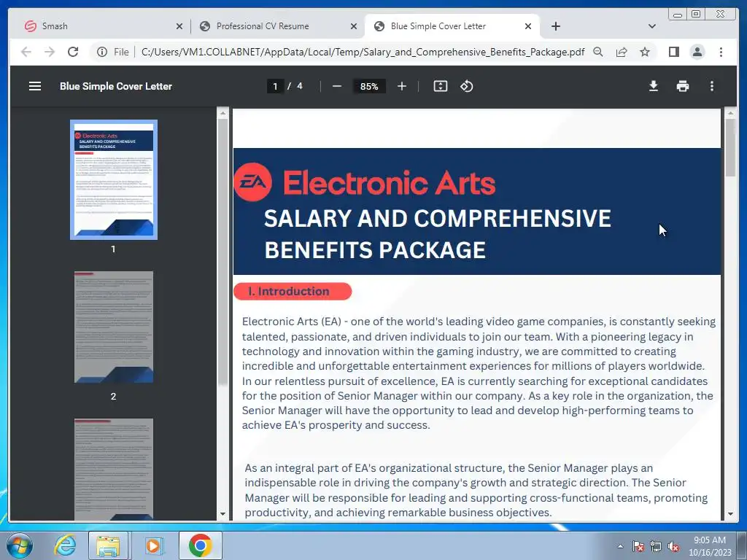This screenshot has width=747, height=560.
Task: Open the muted volume tray icon
Action: (673, 547)
